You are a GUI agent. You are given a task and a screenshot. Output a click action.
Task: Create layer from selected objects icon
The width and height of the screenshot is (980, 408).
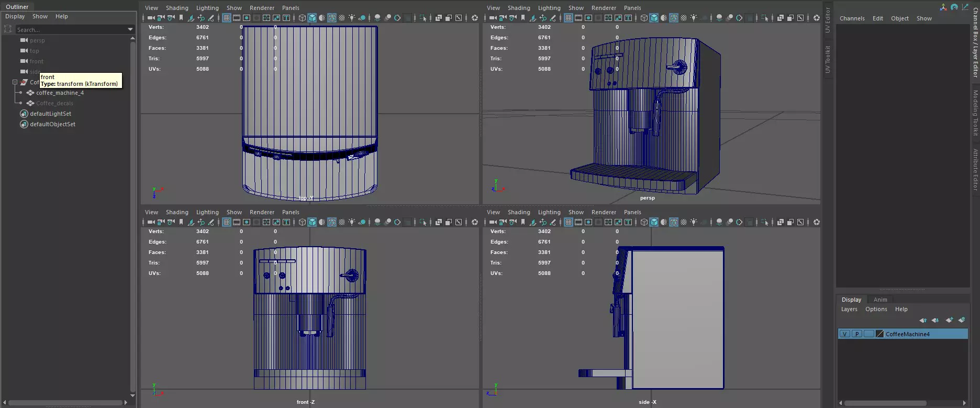(x=962, y=319)
